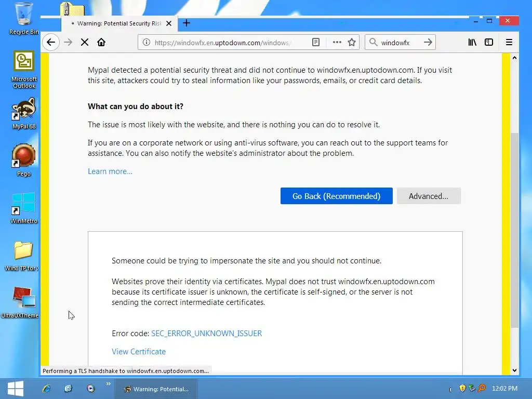Viewport: 532px width, 399px height.
Task: Open the Windows Start button
Action: point(15,389)
